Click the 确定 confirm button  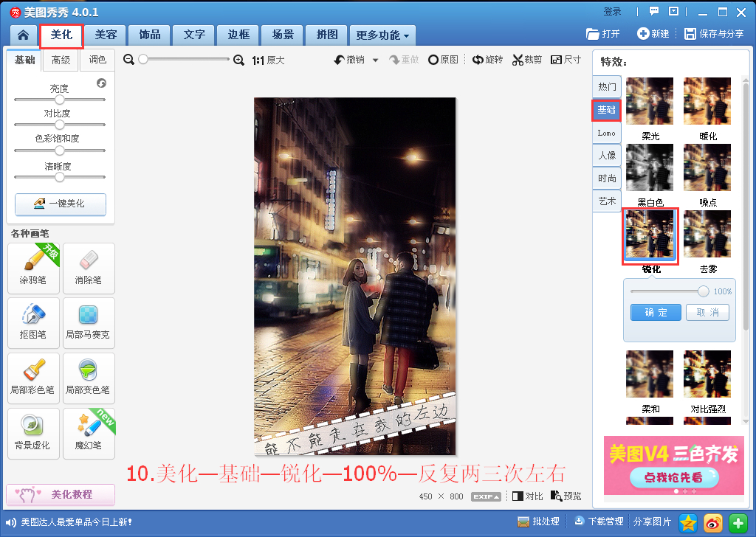pos(656,312)
